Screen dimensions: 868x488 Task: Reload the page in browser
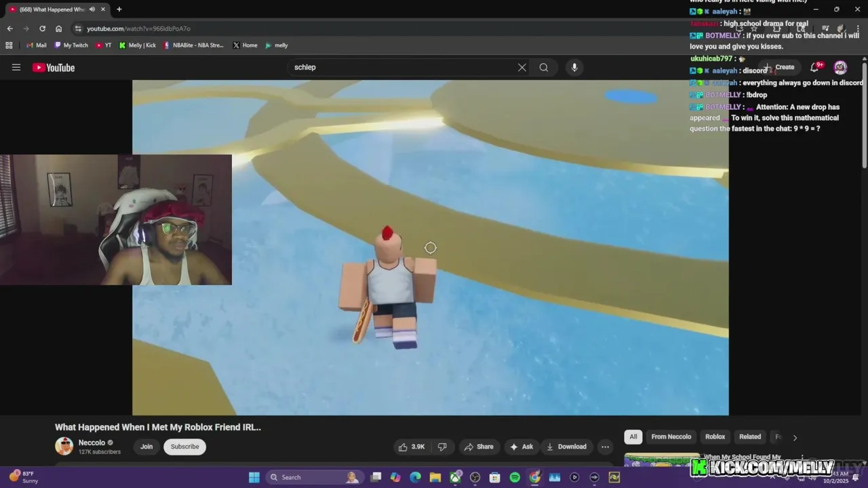coord(42,28)
